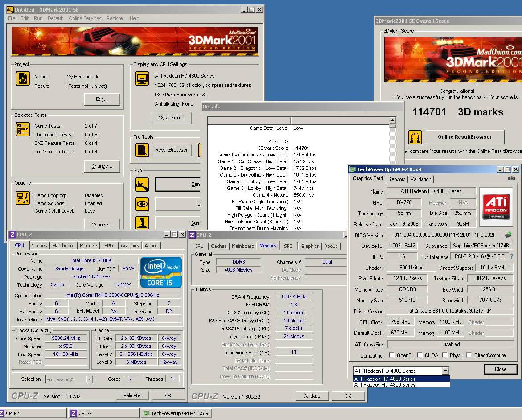Click the ResultBrowser magnifier icon in Pro Tools
Image resolution: width=522 pixels, height=420 pixels.
click(142, 150)
